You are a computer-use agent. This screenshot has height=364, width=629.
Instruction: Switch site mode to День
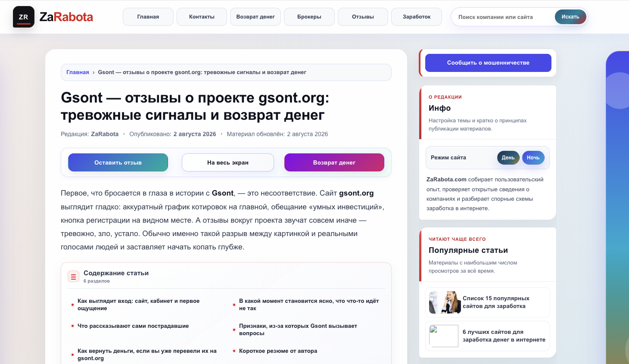508,158
